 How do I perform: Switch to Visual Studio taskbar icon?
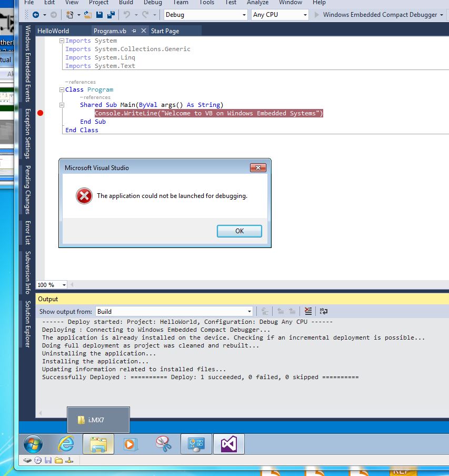coord(229,444)
